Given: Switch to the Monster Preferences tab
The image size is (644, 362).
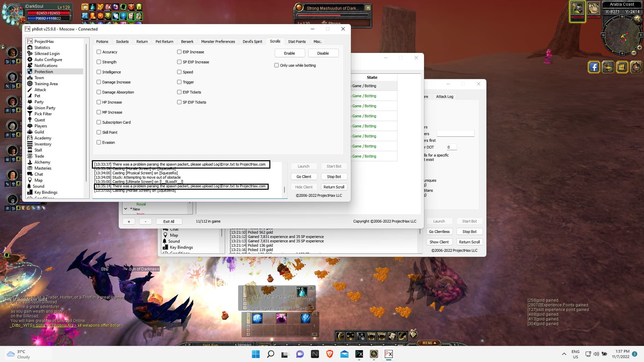Looking at the screenshot, I should pyautogui.click(x=218, y=42).
